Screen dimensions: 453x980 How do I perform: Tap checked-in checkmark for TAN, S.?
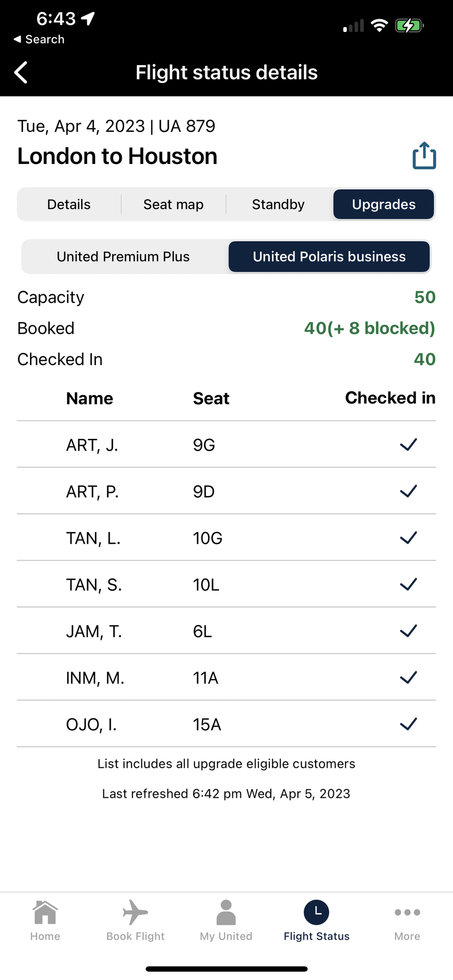pos(408,585)
